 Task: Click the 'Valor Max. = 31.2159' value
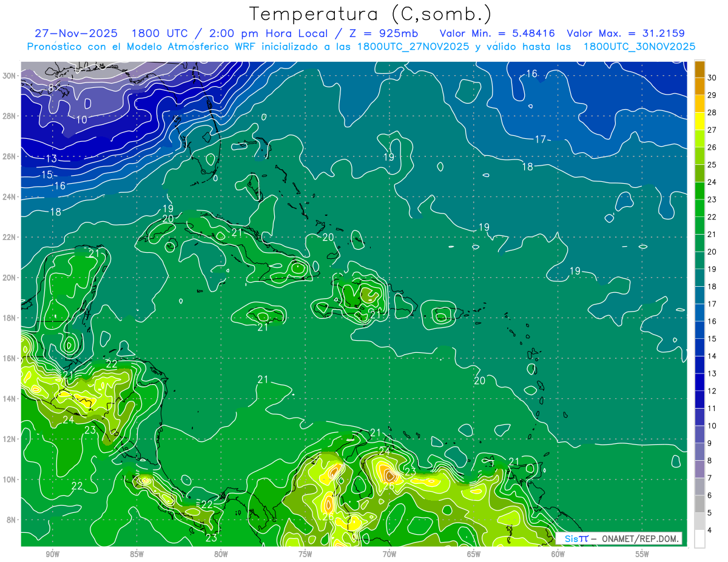625,33
